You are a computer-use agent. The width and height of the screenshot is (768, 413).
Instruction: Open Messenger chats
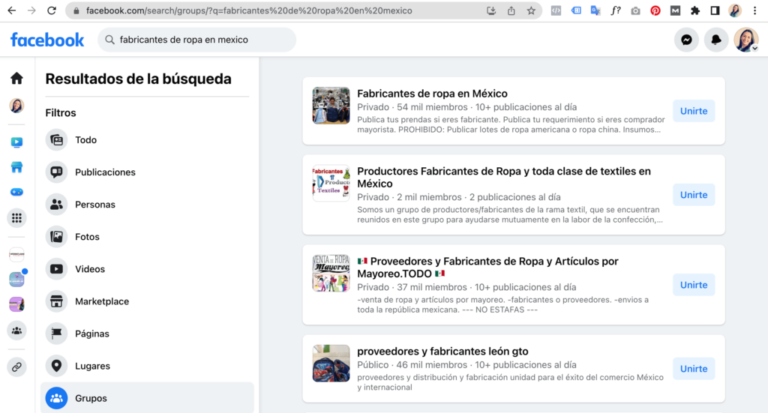tap(686, 40)
